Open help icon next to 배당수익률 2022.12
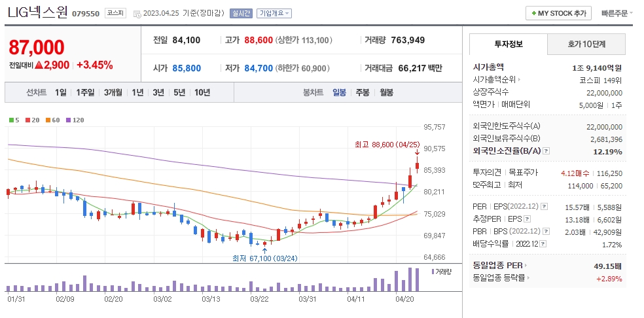This screenshot has width=644, height=318. pyautogui.click(x=543, y=244)
